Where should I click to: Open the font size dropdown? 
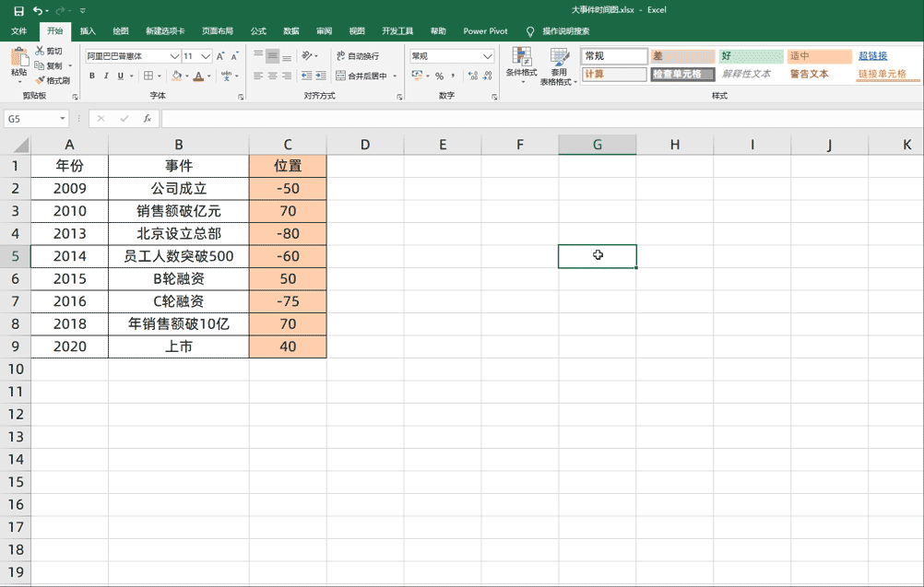click(x=206, y=56)
